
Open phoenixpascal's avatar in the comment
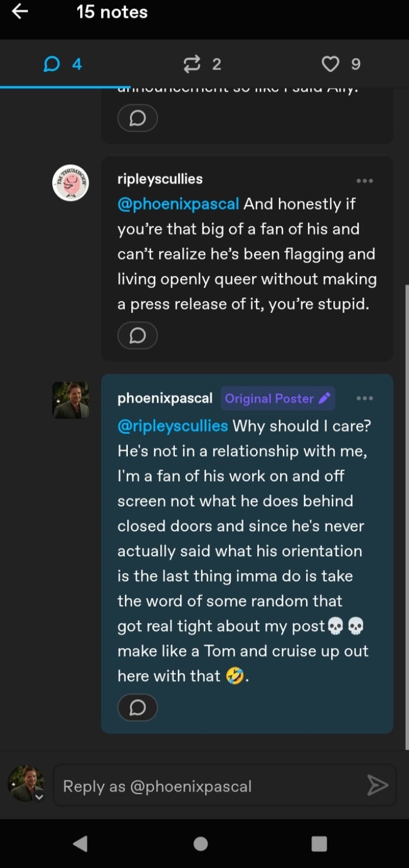pyautogui.click(x=70, y=400)
